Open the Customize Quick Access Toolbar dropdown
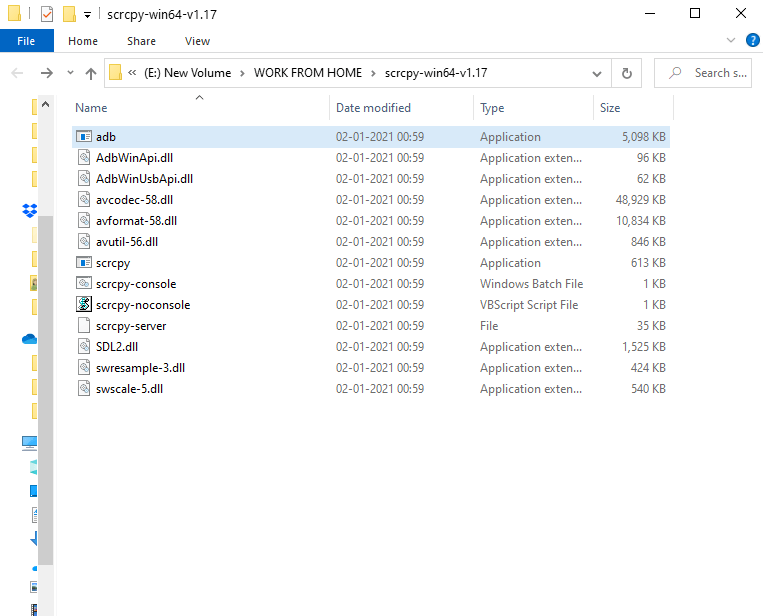The height and width of the screenshot is (616, 763). pyautogui.click(x=87, y=15)
